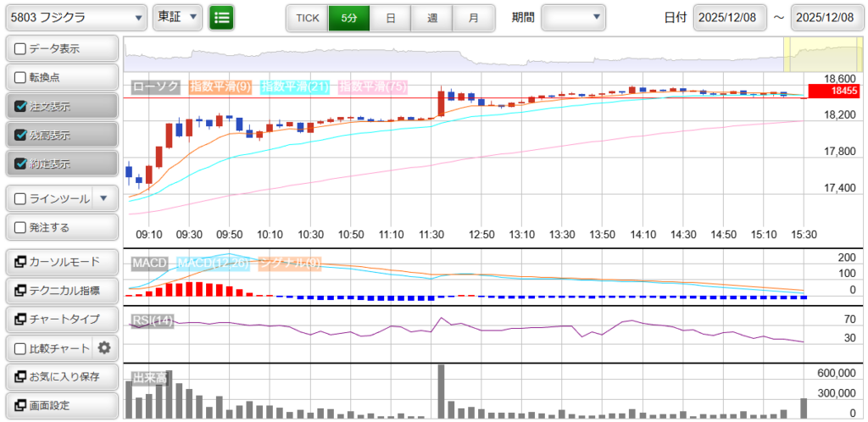This screenshot has width=868, height=422.
Task: Uncheck the 注文表示 checkbox
Action: coord(21,107)
